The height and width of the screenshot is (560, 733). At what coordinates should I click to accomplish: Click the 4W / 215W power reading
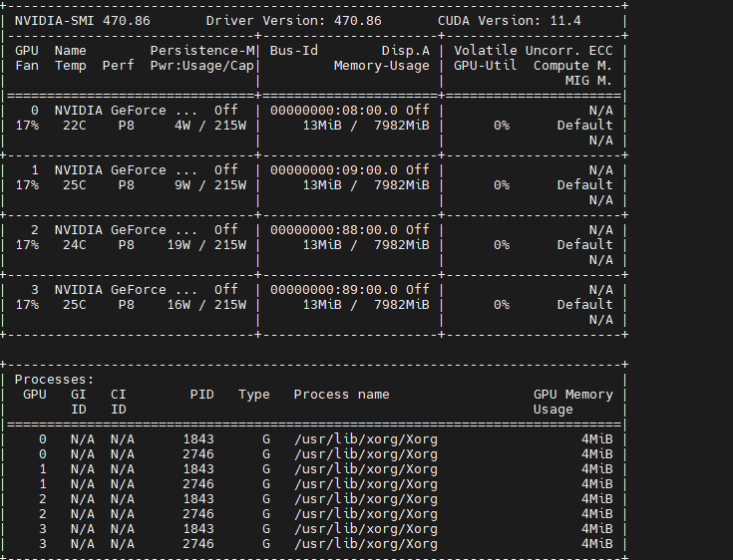point(210,126)
